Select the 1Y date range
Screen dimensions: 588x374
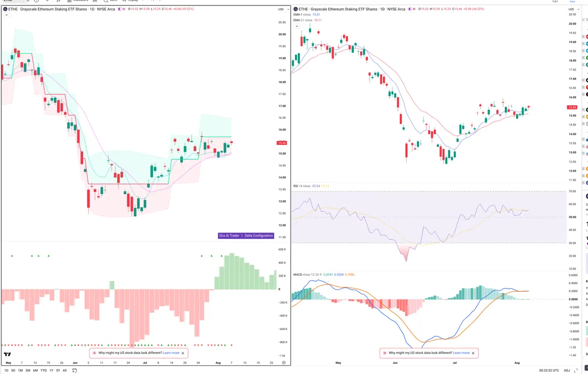click(x=51, y=371)
